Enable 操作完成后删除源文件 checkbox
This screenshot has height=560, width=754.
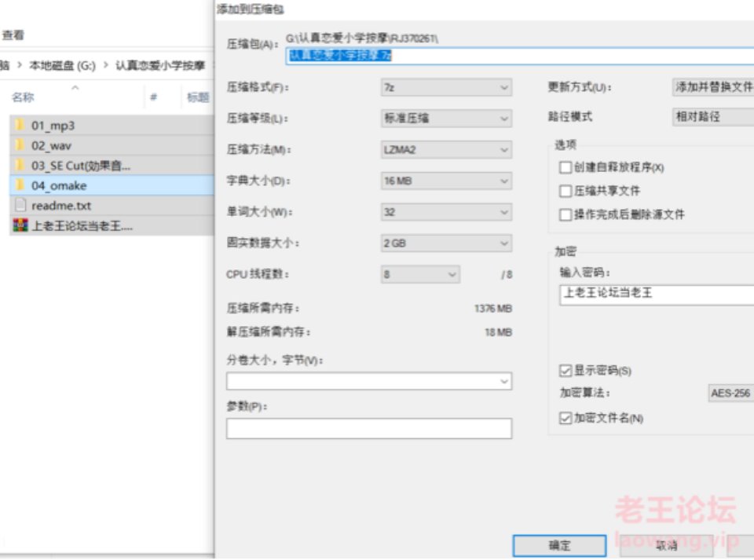(565, 214)
